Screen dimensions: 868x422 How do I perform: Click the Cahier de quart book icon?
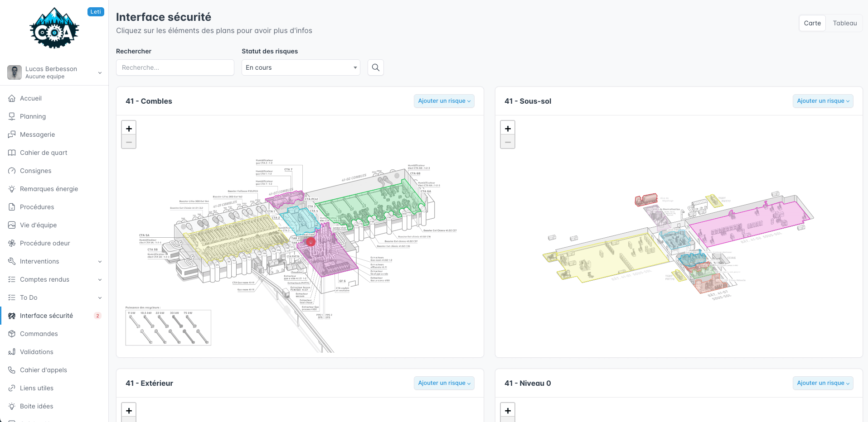tap(12, 153)
